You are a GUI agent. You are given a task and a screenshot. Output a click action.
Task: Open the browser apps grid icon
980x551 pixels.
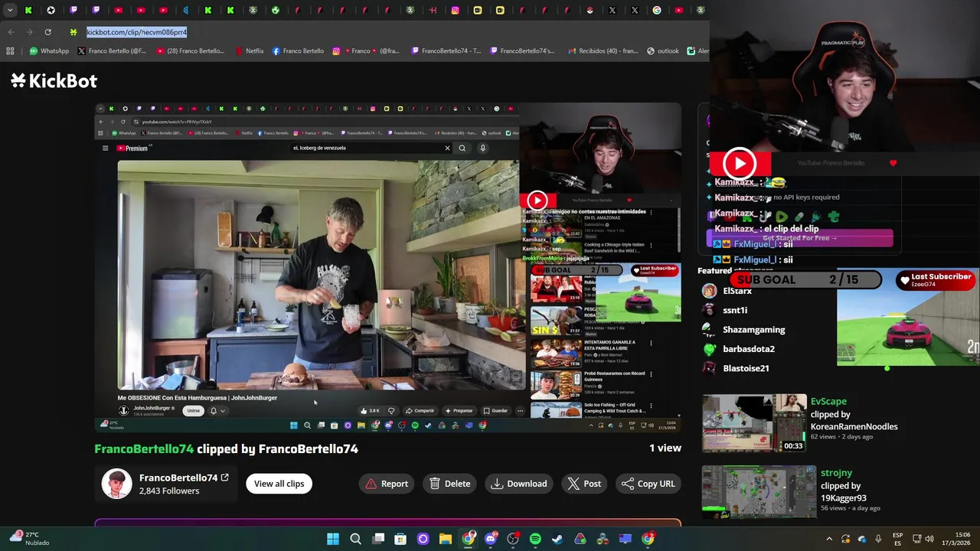(10, 51)
